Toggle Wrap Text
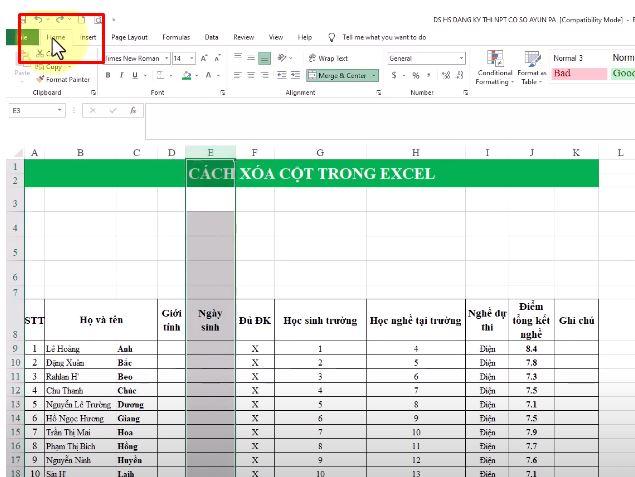Screen dimensions: 635x477 (x=328, y=58)
